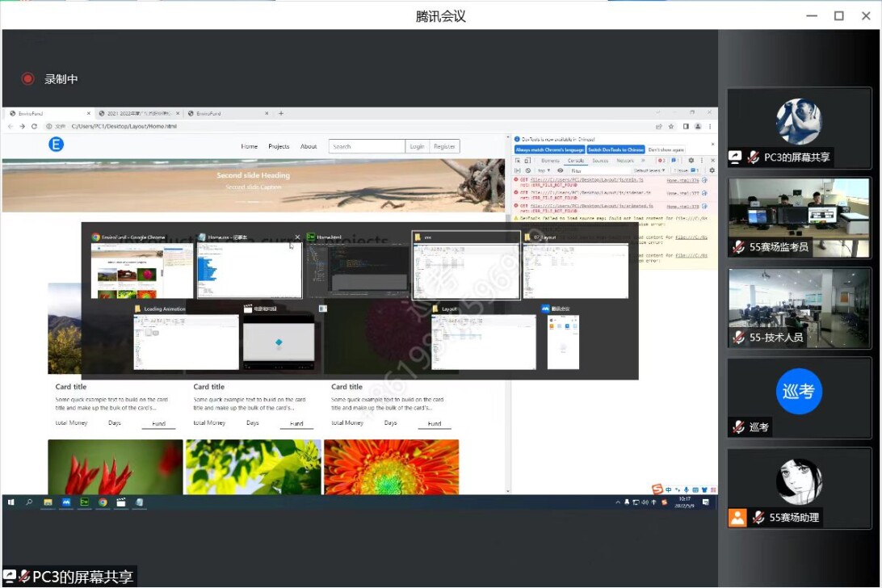Reload the Home.html page in Chrome
The width and height of the screenshot is (882, 588).
[34, 127]
